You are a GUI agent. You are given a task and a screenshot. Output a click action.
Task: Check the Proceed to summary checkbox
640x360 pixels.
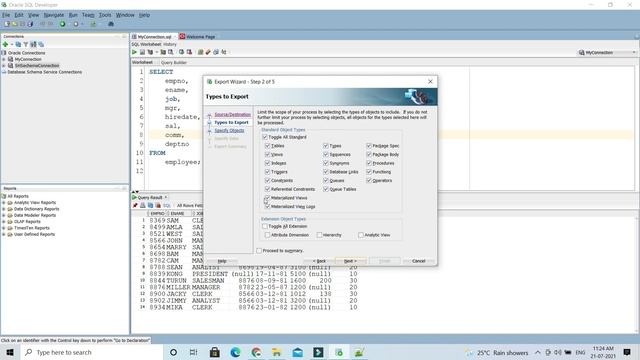[x=259, y=251]
